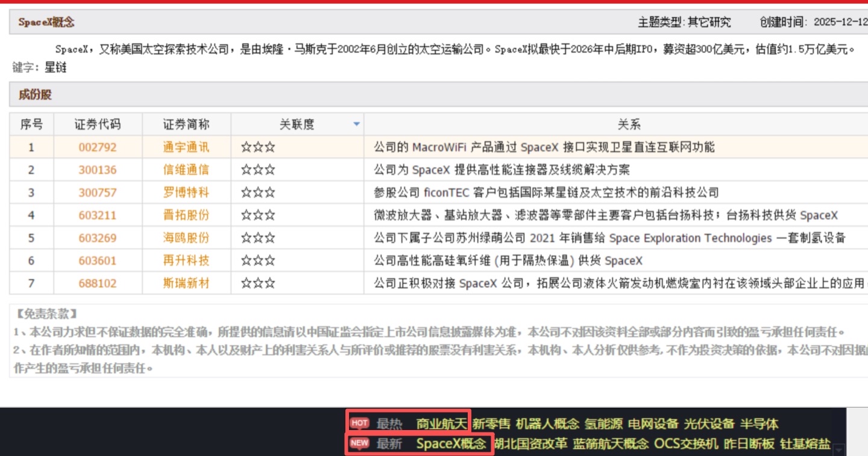868x456 pixels.
Task: Open SpaceX概念 latest topic
Action: pos(451,444)
